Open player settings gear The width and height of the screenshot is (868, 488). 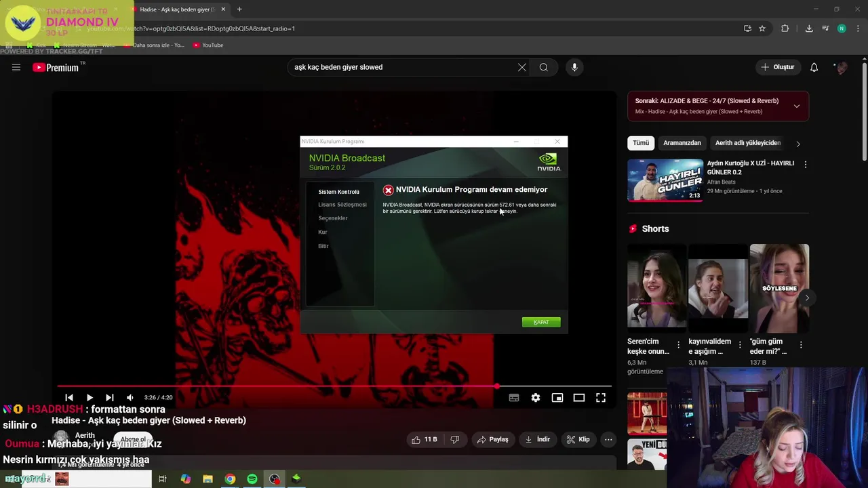(536, 398)
